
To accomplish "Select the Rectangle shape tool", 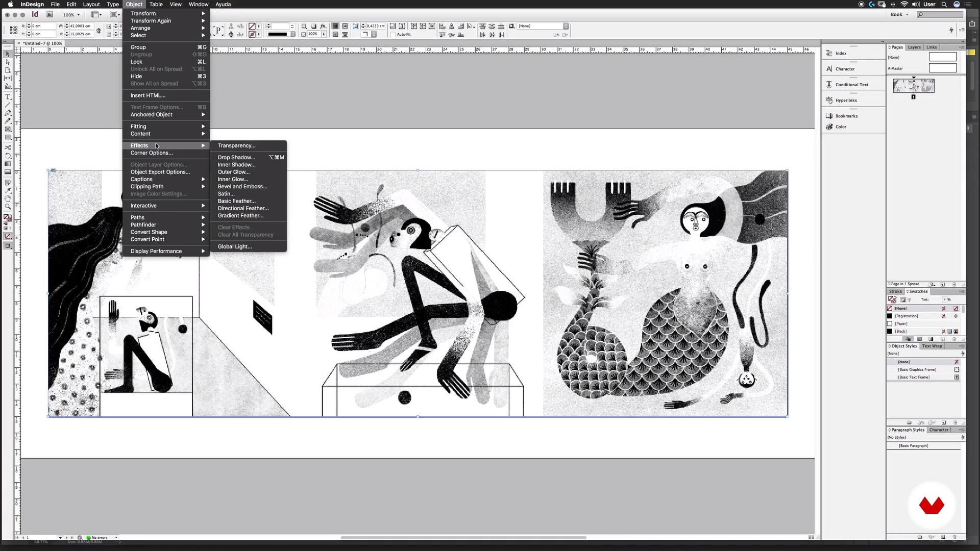I will pos(8,138).
